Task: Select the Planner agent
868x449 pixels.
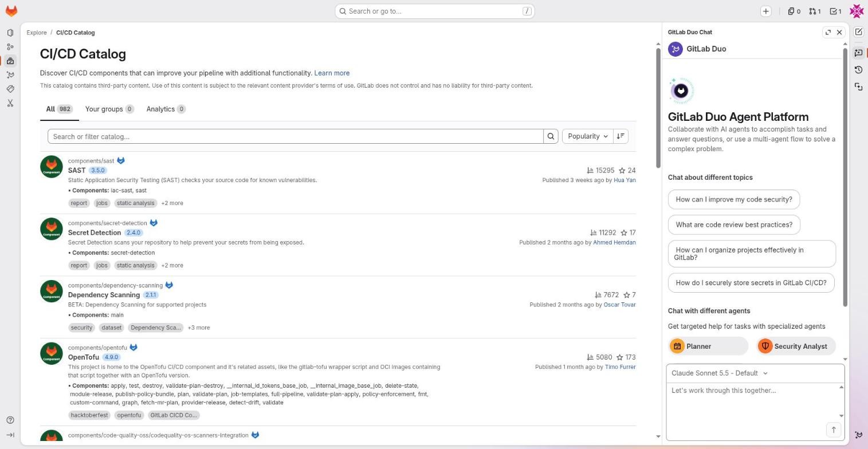Action: pyautogui.click(x=708, y=346)
